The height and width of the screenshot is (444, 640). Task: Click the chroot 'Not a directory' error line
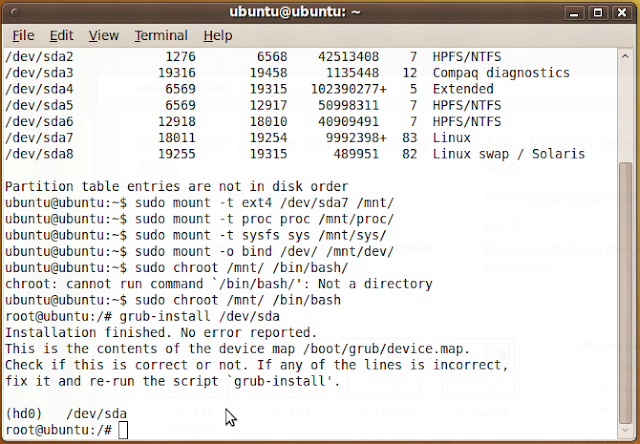pos(219,284)
